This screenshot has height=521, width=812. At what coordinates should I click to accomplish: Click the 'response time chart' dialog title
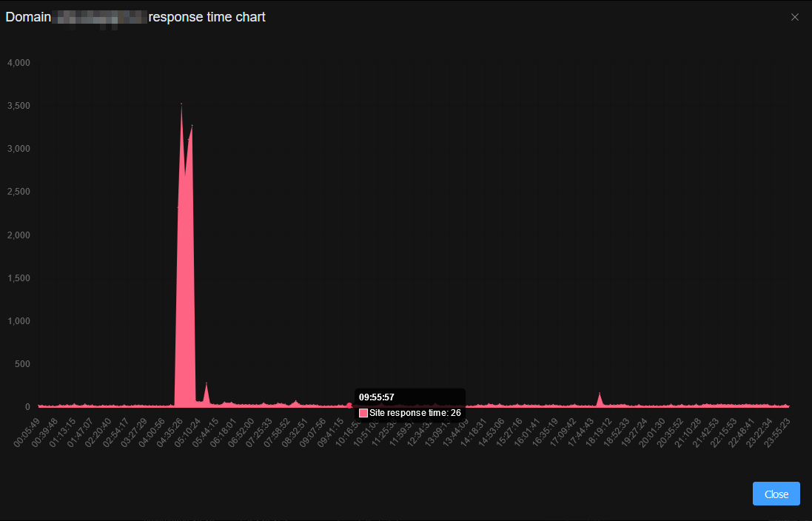pos(207,17)
